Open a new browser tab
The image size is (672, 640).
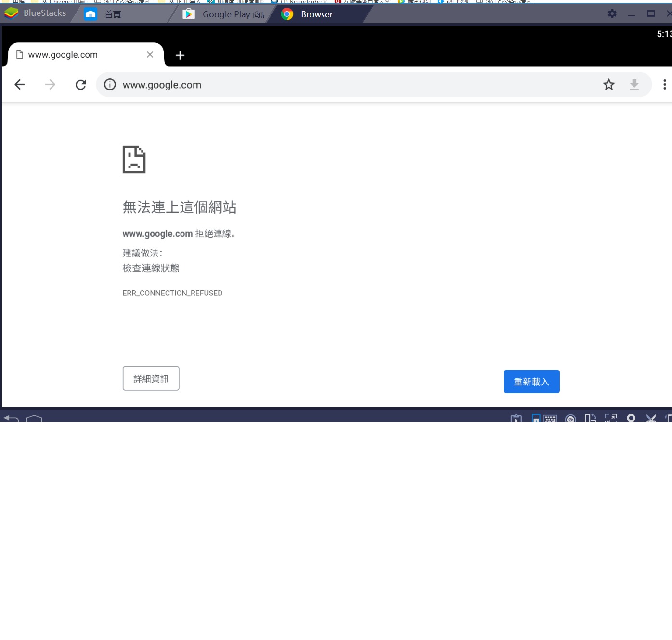(180, 55)
